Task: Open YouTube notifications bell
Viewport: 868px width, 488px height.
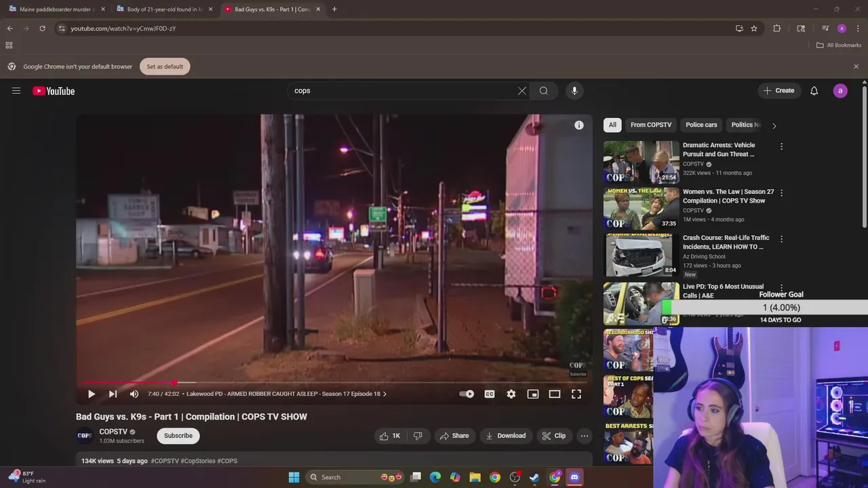Action: tap(814, 91)
